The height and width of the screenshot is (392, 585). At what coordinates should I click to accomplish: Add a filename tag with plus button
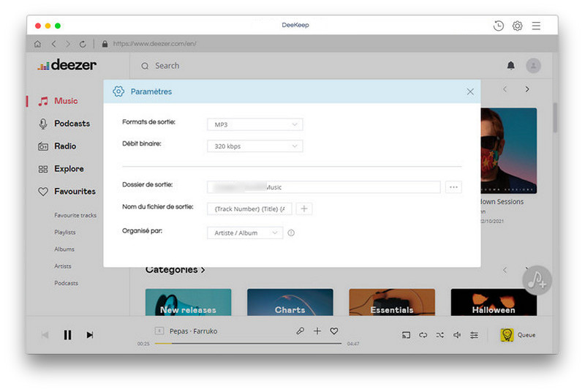pyautogui.click(x=304, y=209)
